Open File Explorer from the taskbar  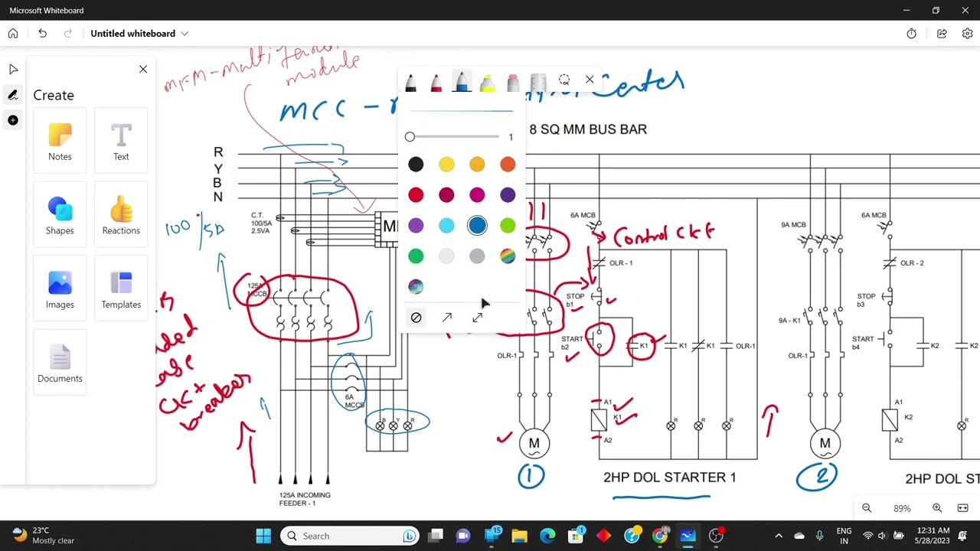coord(519,536)
